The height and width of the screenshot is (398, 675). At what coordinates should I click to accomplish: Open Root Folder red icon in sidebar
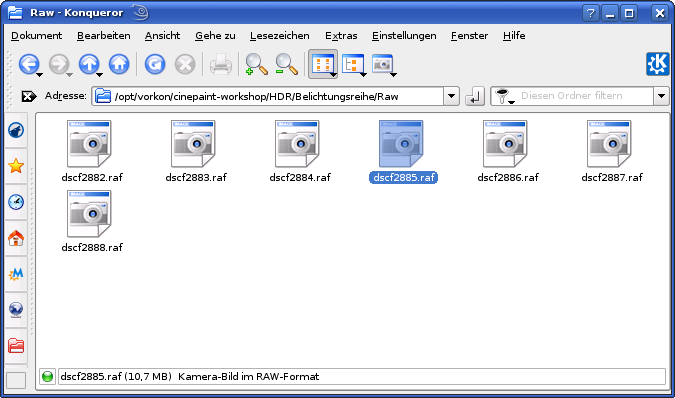[x=16, y=346]
